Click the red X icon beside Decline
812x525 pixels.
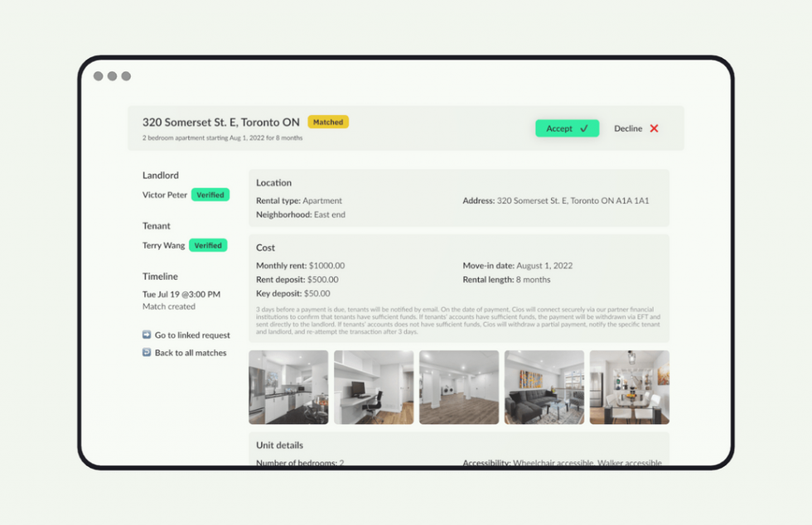(x=654, y=128)
